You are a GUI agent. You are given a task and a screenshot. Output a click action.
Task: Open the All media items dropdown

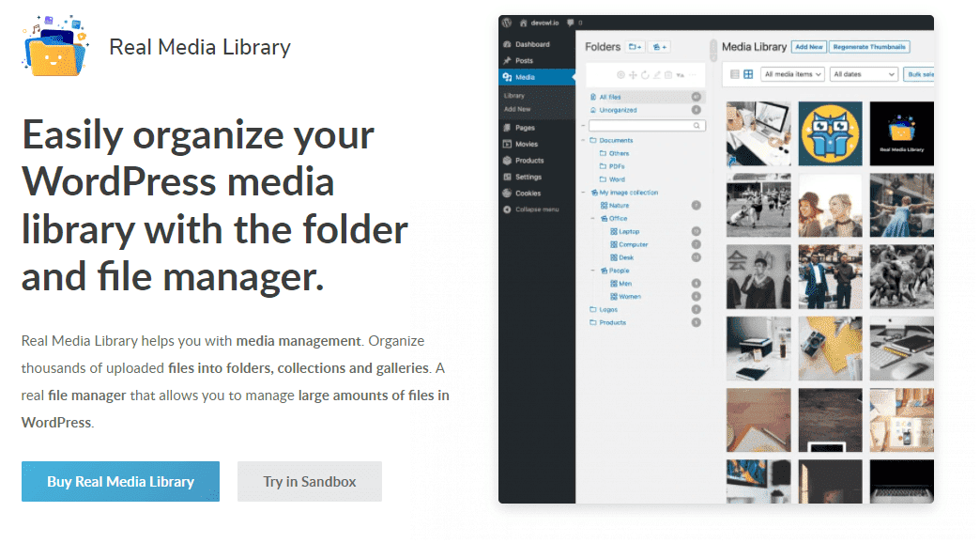793,74
